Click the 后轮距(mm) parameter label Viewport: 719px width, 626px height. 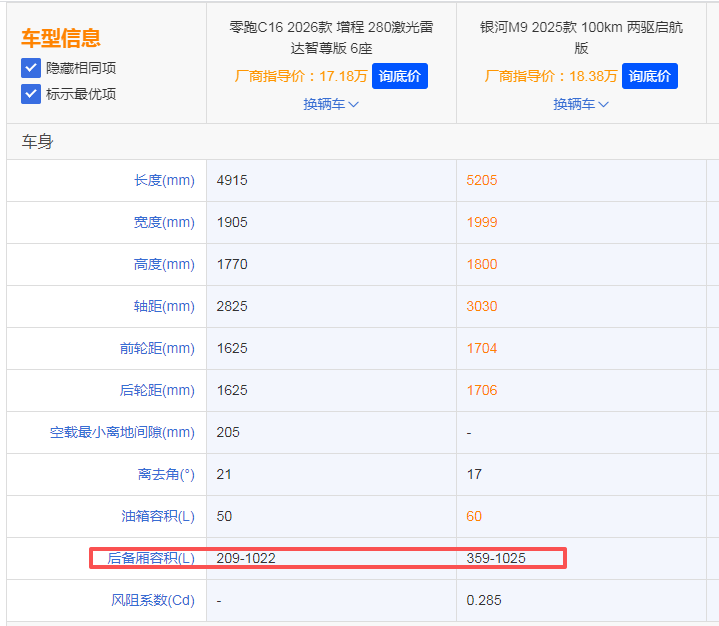point(157,391)
